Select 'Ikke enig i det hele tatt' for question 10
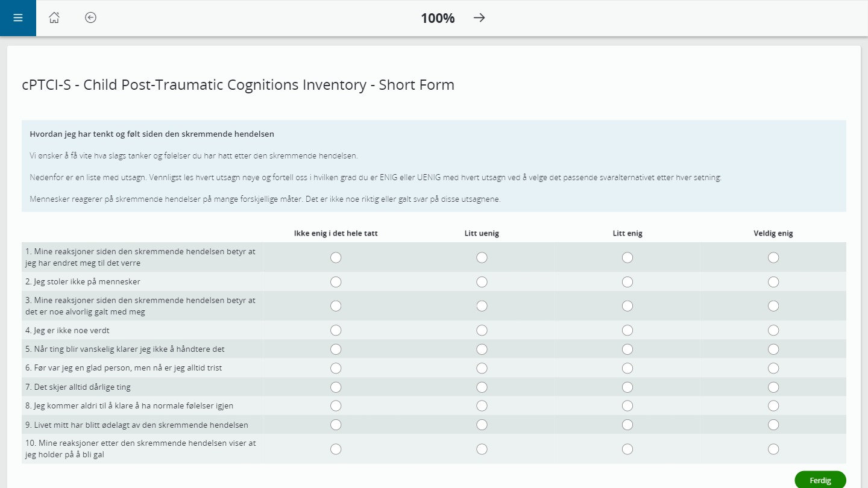 336,449
